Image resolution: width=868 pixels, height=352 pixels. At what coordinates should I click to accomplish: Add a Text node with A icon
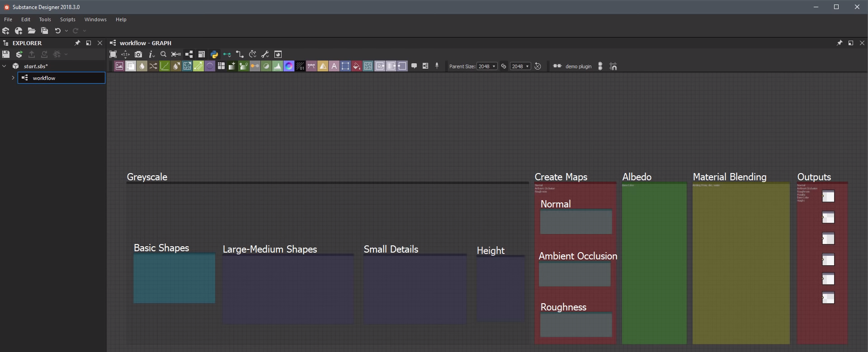(x=334, y=66)
